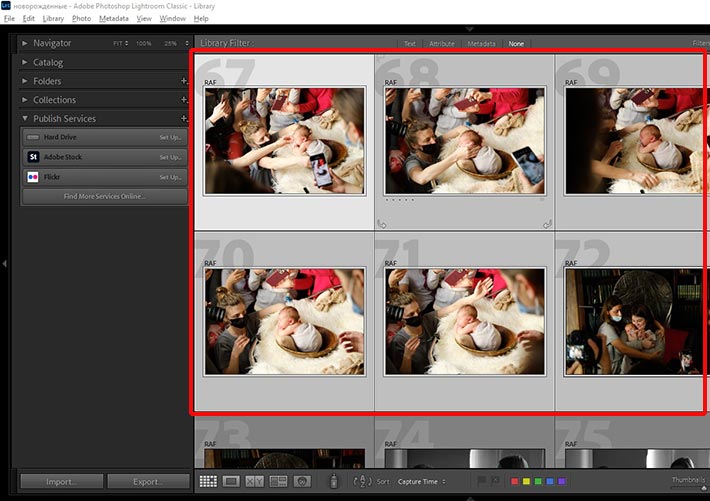The height and width of the screenshot is (501, 710).
Task: Select the Painter spray can tool
Action: [334, 481]
